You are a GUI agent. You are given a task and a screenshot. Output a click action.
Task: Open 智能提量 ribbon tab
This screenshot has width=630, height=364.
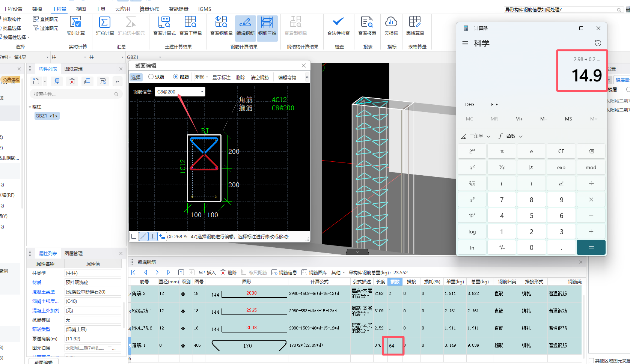[x=179, y=9]
